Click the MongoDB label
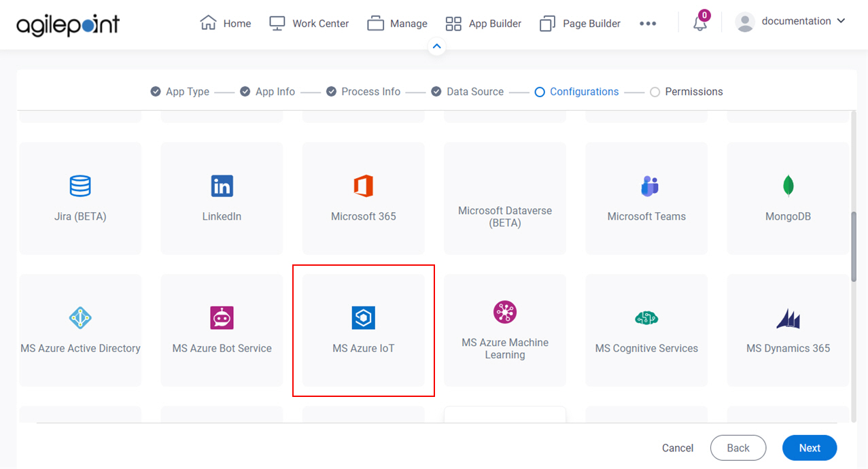This screenshot has width=868, height=469. pyautogui.click(x=788, y=217)
